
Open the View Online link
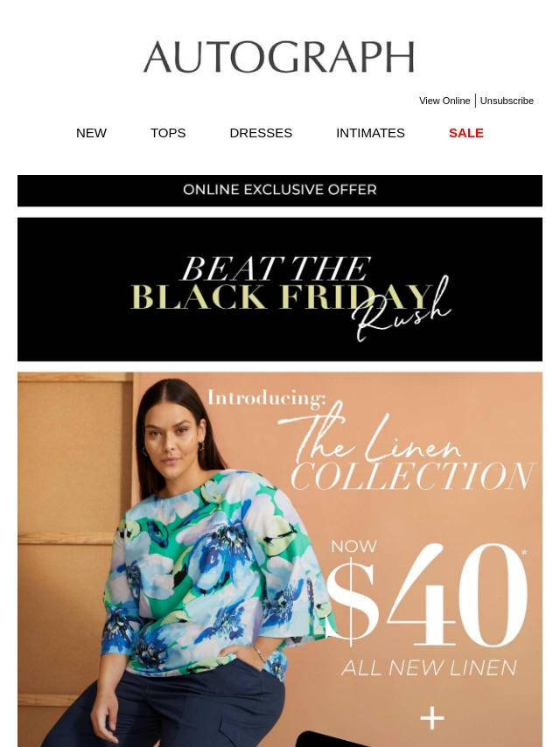[x=444, y=101]
